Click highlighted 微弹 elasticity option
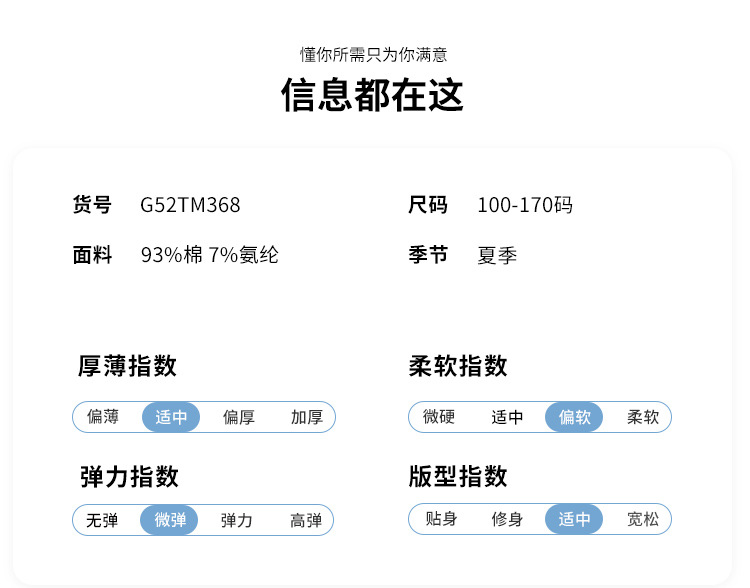This screenshot has width=750, height=588. 169,520
